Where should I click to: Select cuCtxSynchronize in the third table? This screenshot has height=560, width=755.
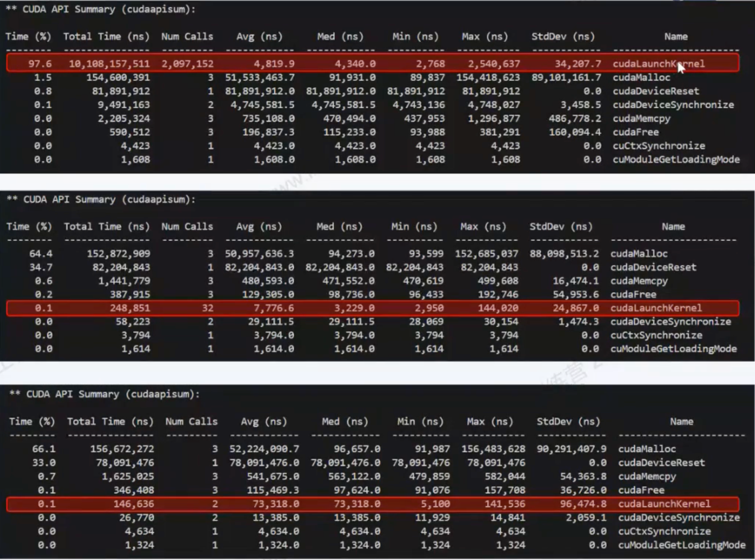664,531
